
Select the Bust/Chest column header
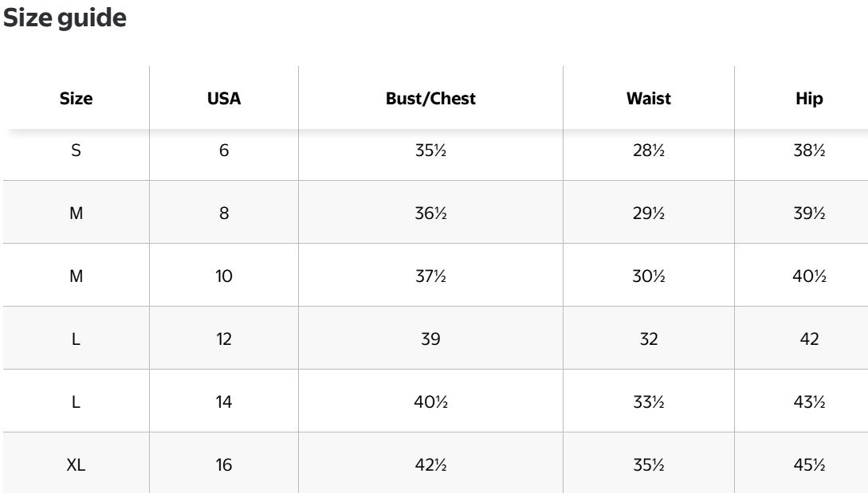click(x=430, y=99)
